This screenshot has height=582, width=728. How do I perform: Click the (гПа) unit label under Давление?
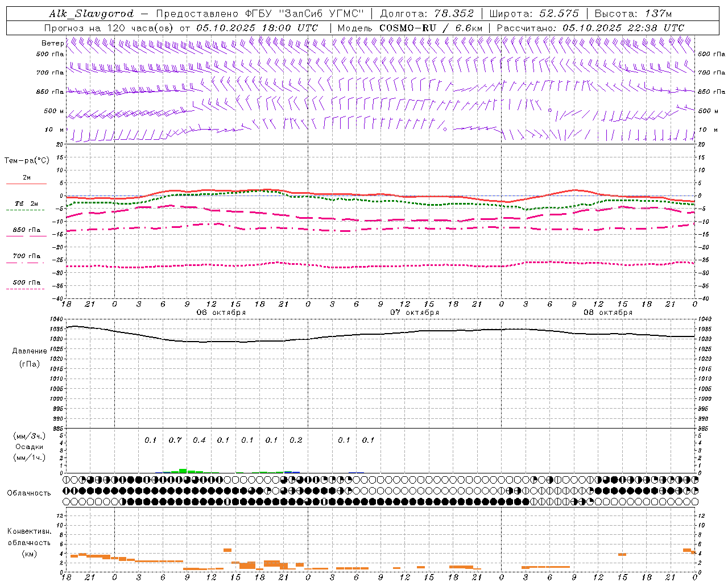29,364
